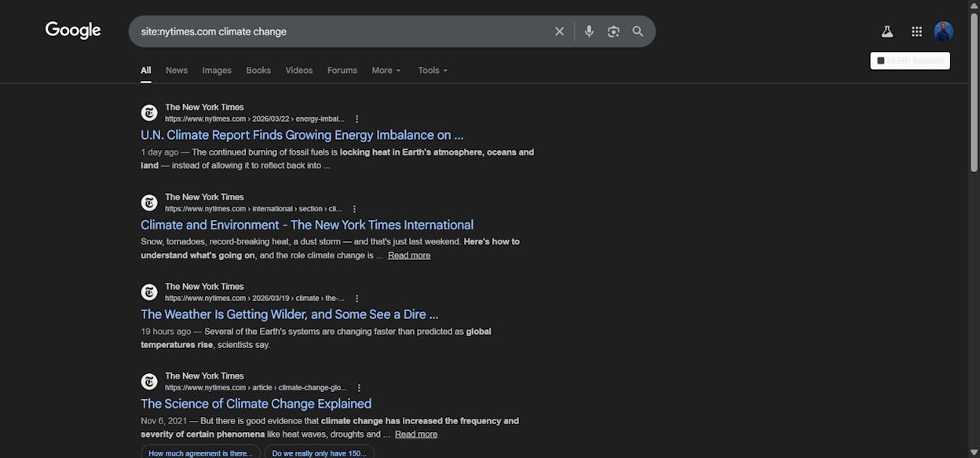Screen dimensions: 980x458
Task: Switch to the Books tab
Action: (x=258, y=71)
